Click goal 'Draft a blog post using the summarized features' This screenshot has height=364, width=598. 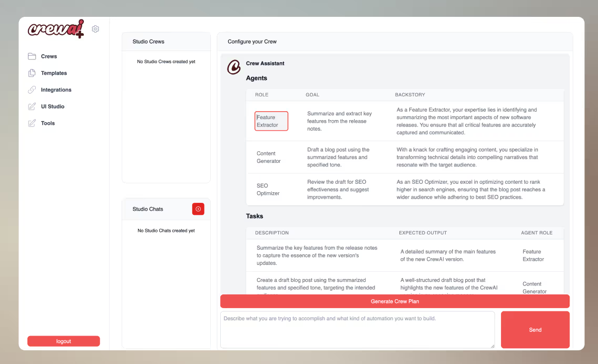(338, 157)
